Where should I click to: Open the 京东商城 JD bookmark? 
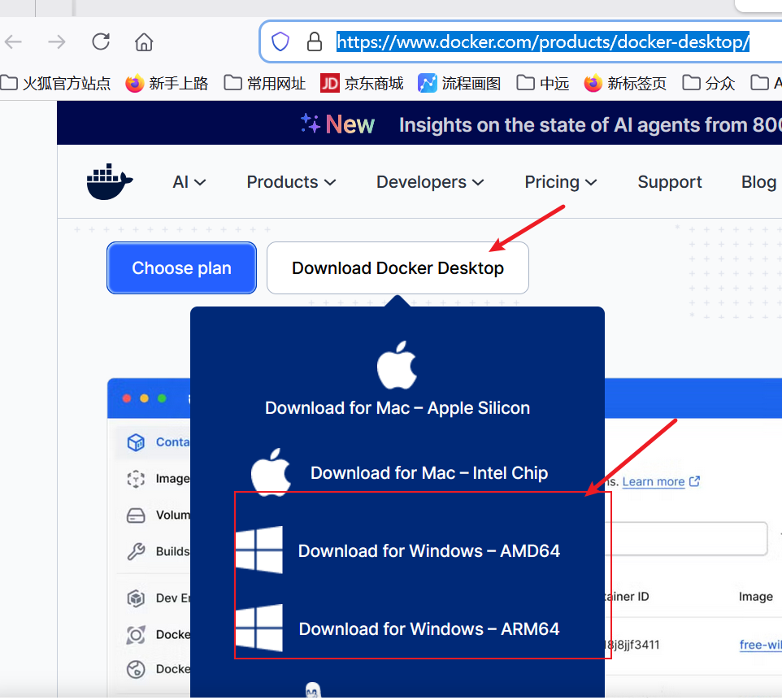[362, 83]
